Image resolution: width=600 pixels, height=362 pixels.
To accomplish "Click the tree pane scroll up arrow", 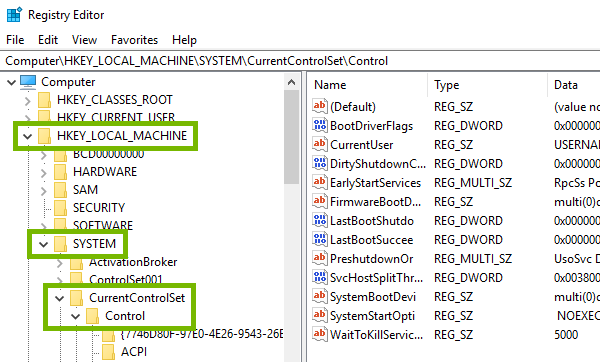I will 292,82.
